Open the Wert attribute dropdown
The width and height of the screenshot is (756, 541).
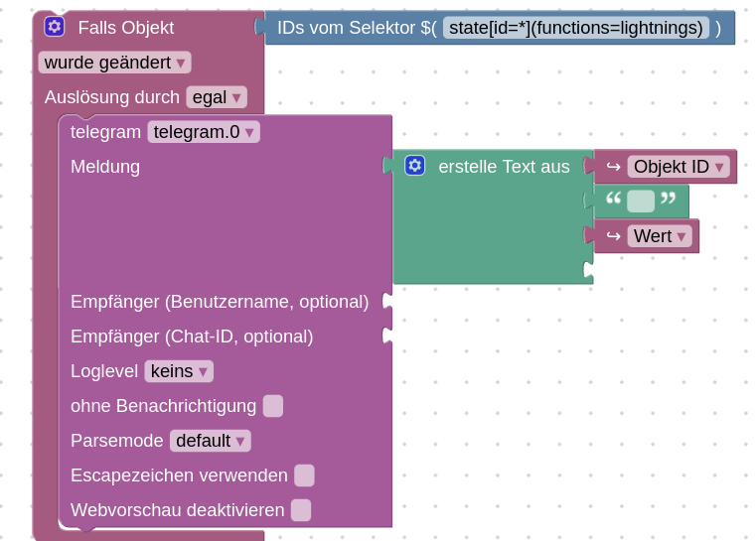(x=661, y=236)
